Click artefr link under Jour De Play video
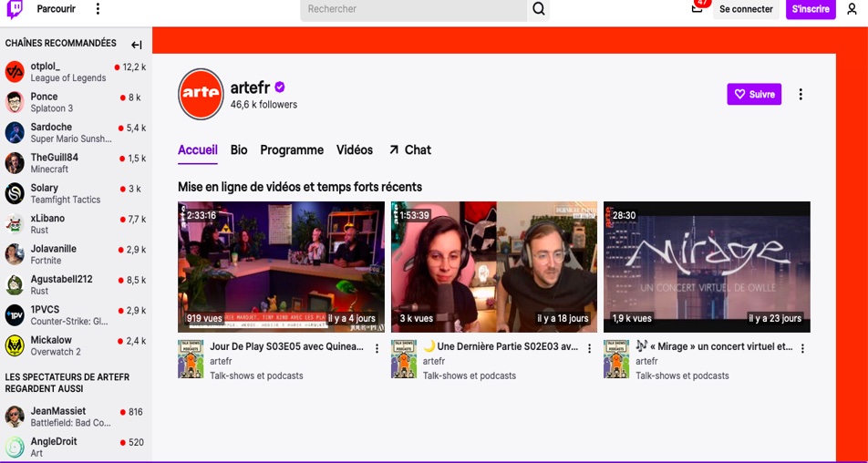The width and height of the screenshot is (868, 463). pos(221,361)
